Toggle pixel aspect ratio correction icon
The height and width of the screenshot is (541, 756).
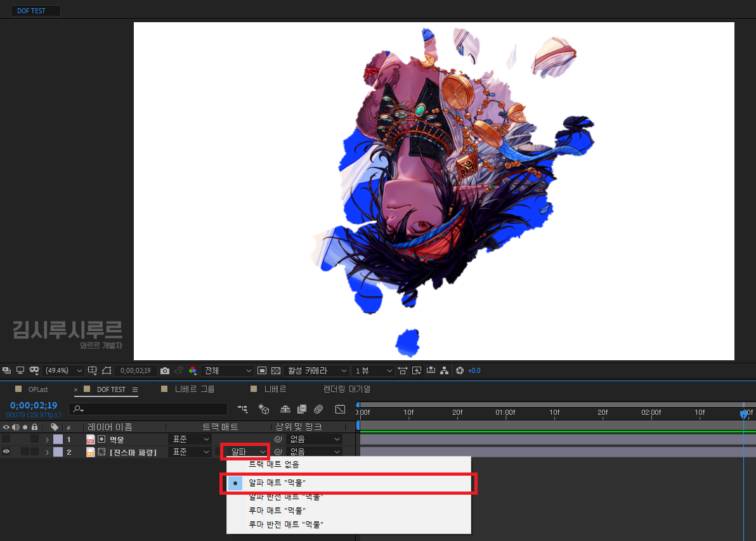click(403, 370)
